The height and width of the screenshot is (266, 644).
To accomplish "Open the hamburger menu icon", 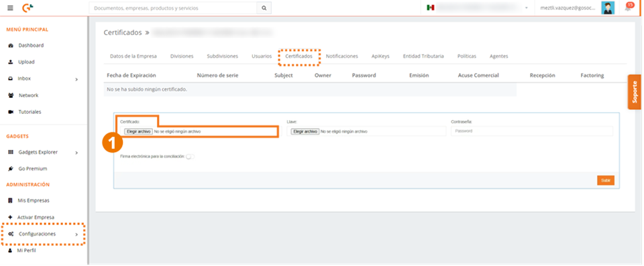I will 10,8.
